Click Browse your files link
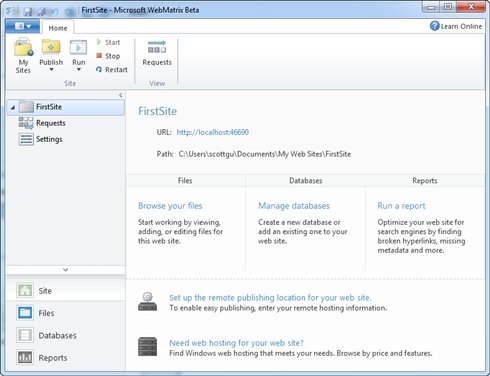 [x=170, y=206]
